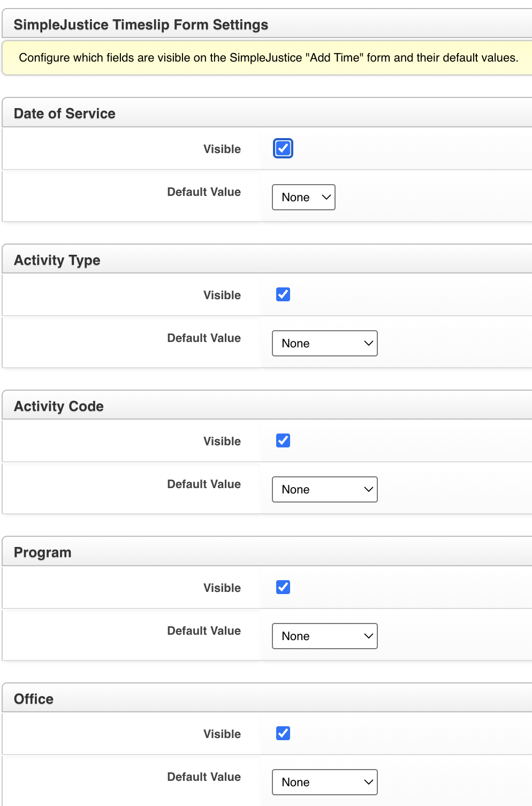This screenshot has height=806, width=532.
Task: Click Visible label in Activity Code
Action: [222, 441]
